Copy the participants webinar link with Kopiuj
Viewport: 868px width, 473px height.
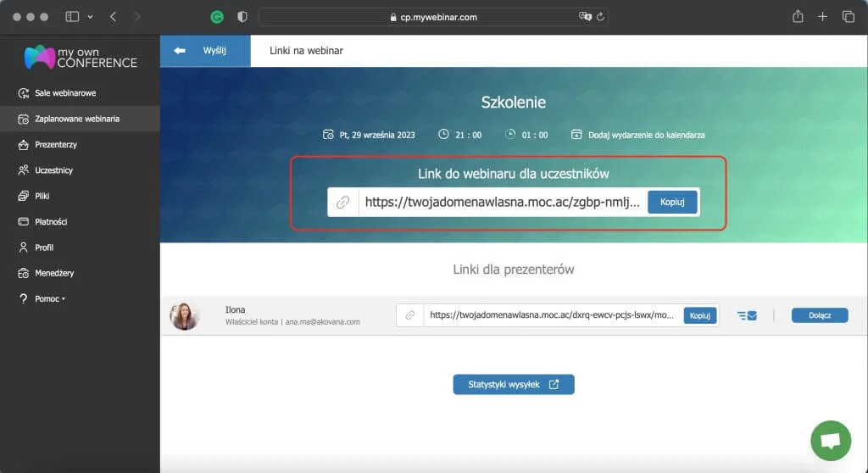coord(672,202)
